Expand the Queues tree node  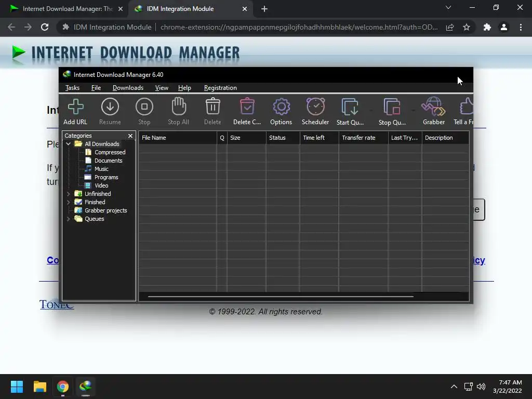coord(68,219)
